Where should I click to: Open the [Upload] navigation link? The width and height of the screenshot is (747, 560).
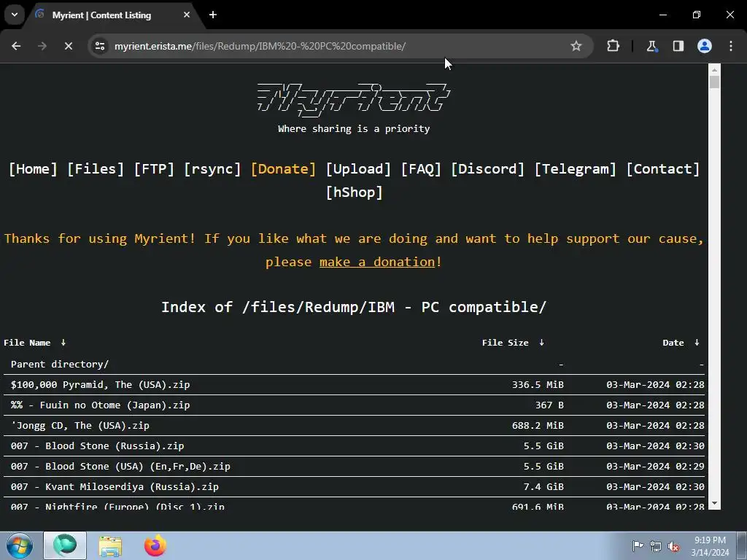(x=358, y=169)
